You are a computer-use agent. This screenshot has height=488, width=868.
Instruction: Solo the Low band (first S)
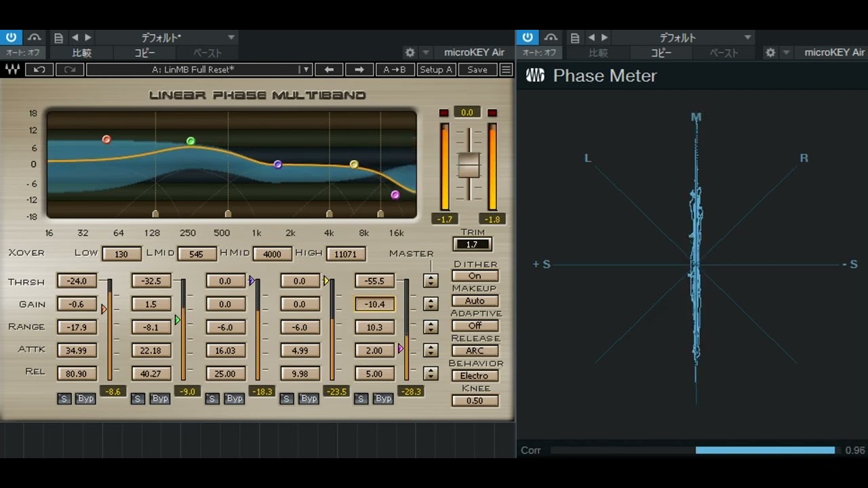64,399
